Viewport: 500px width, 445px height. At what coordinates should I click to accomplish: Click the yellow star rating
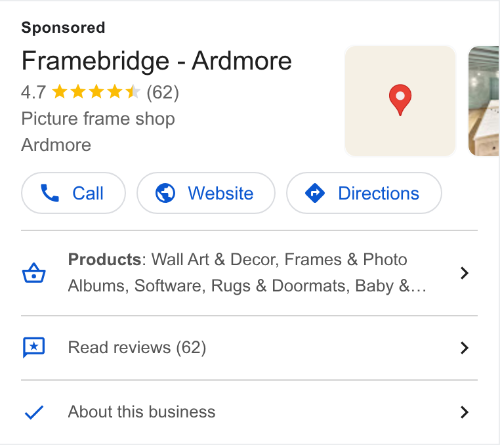(x=96, y=92)
